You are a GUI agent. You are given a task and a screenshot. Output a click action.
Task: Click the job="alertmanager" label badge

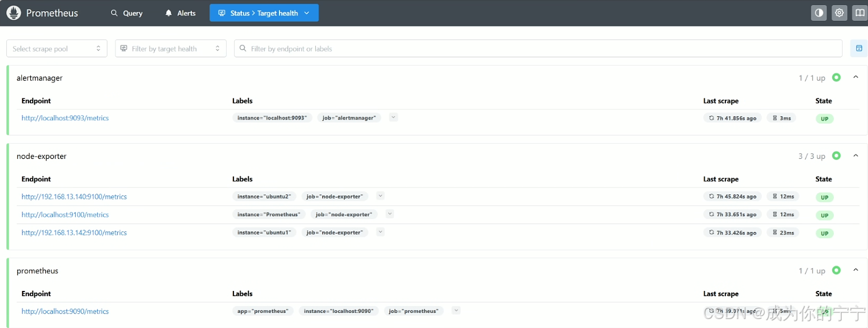click(349, 118)
